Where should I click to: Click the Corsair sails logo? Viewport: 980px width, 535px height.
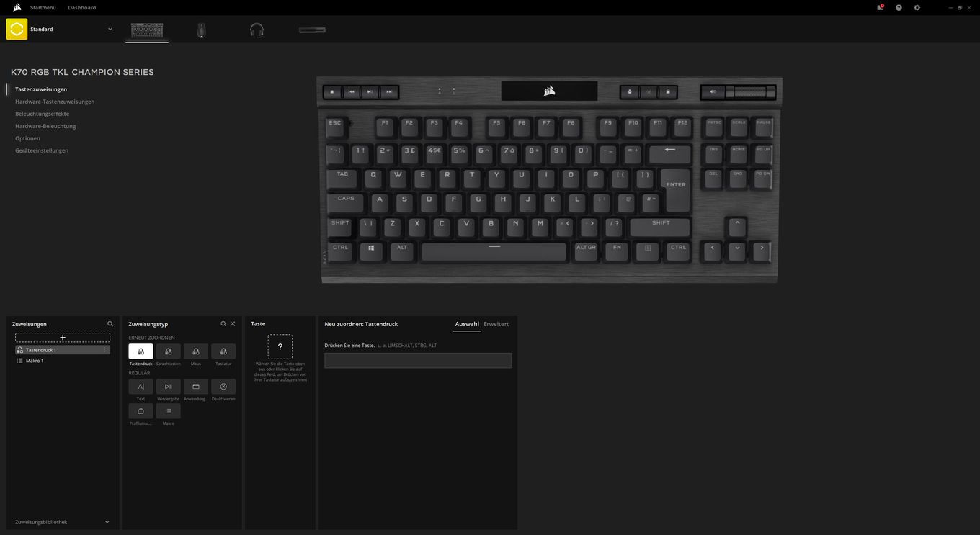17,7
